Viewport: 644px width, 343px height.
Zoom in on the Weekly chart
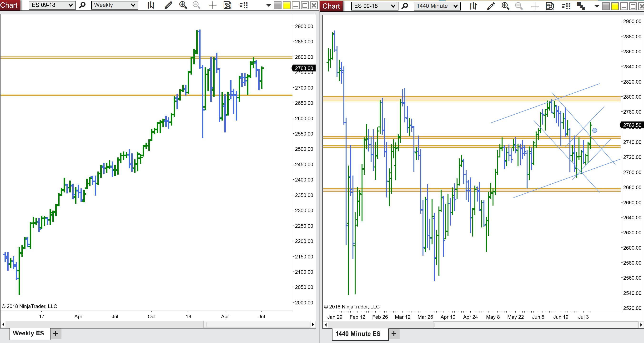(183, 5)
